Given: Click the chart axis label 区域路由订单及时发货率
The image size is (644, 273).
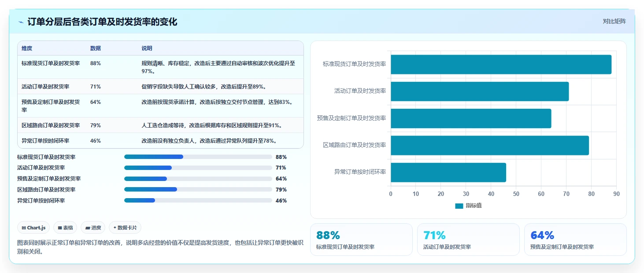Looking at the screenshot, I should click(x=355, y=145).
